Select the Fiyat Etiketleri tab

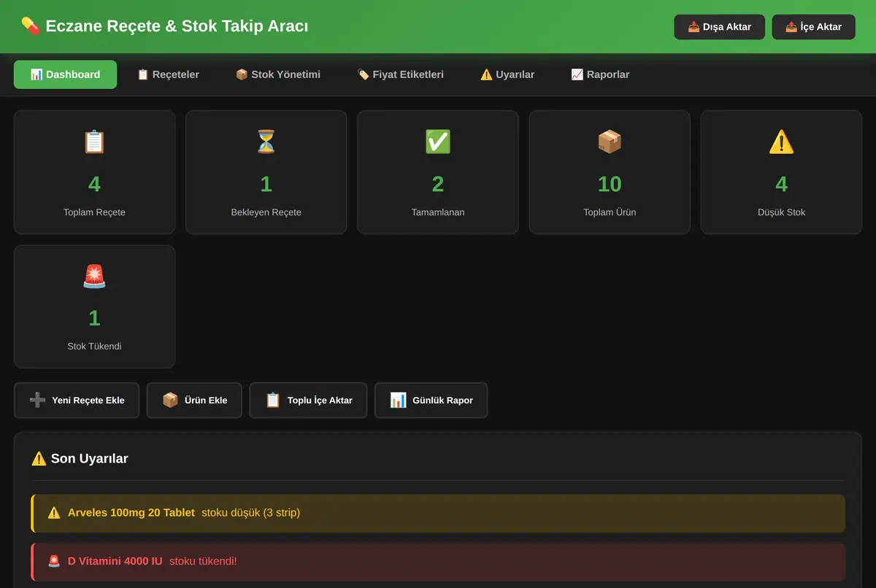400,74
